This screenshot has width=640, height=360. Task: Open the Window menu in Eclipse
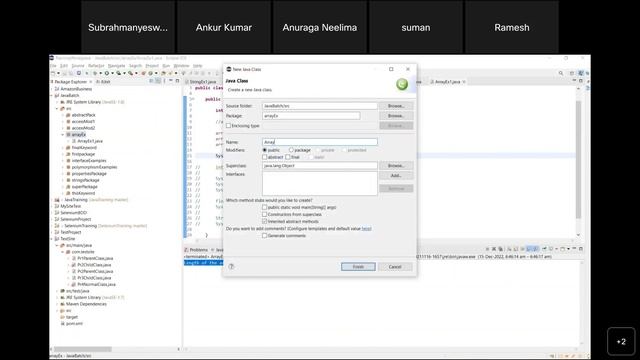(x=182, y=66)
